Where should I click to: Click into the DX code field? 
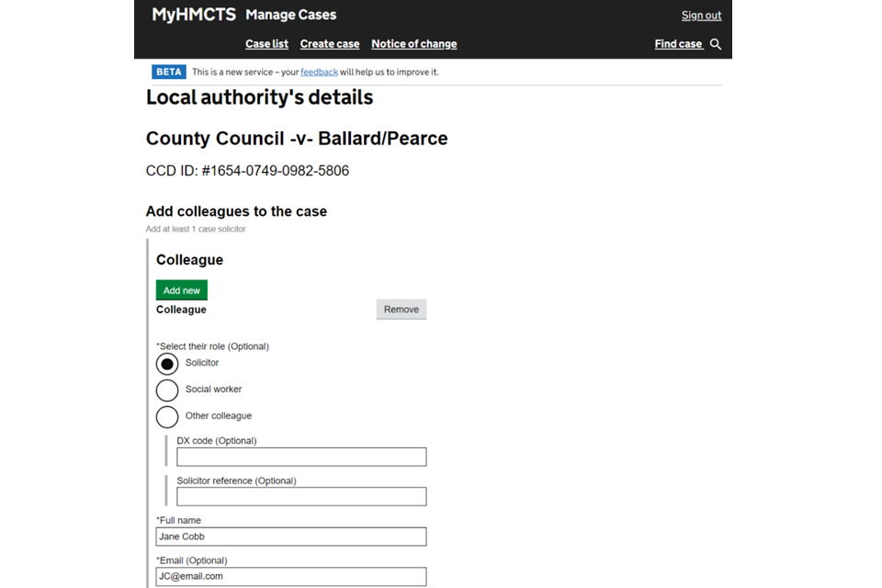click(x=301, y=457)
